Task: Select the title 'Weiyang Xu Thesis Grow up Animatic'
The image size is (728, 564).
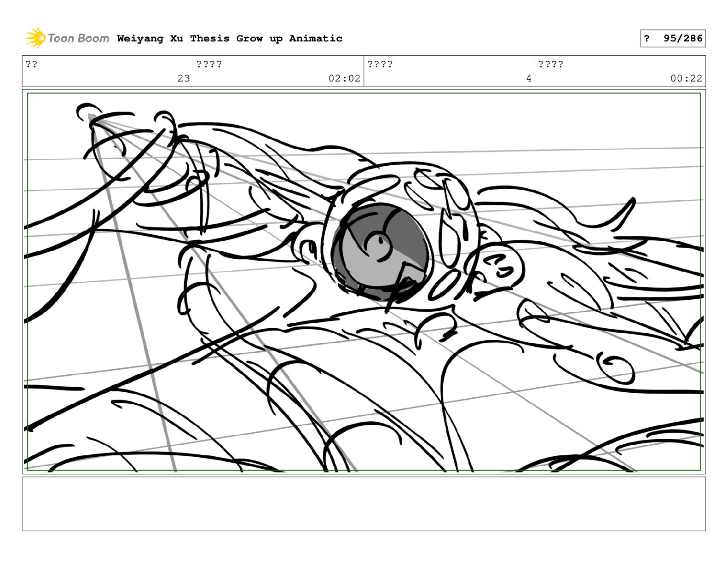Action: click(x=230, y=38)
